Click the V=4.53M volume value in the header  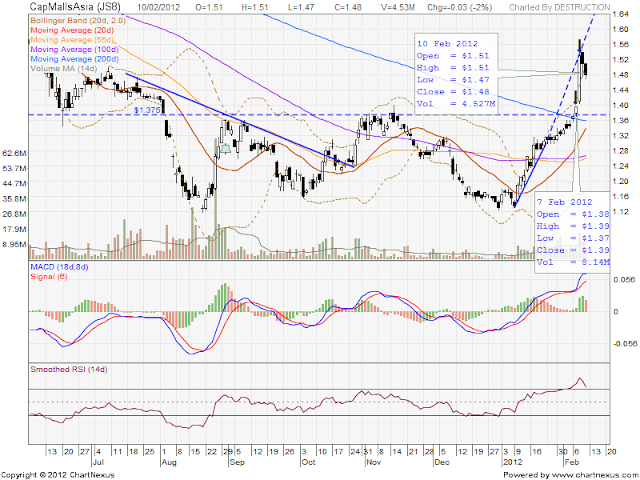click(397, 7)
